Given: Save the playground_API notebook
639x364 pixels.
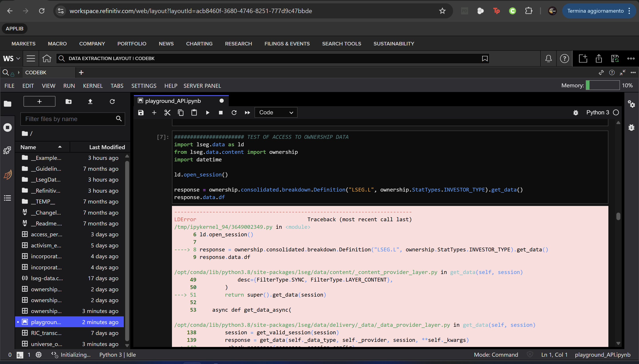Looking at the screenshot, I should pyautogui.click(x=141, y=112).
